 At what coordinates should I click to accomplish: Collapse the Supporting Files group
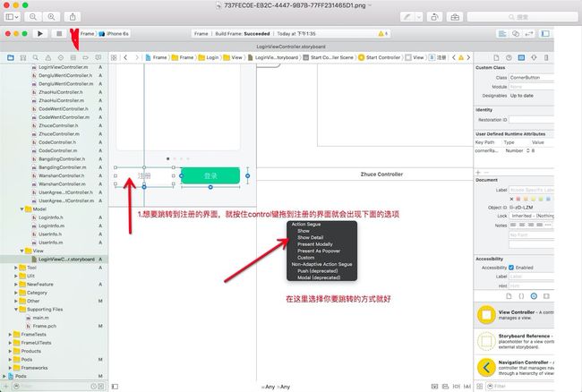click(x=15, y=310)
